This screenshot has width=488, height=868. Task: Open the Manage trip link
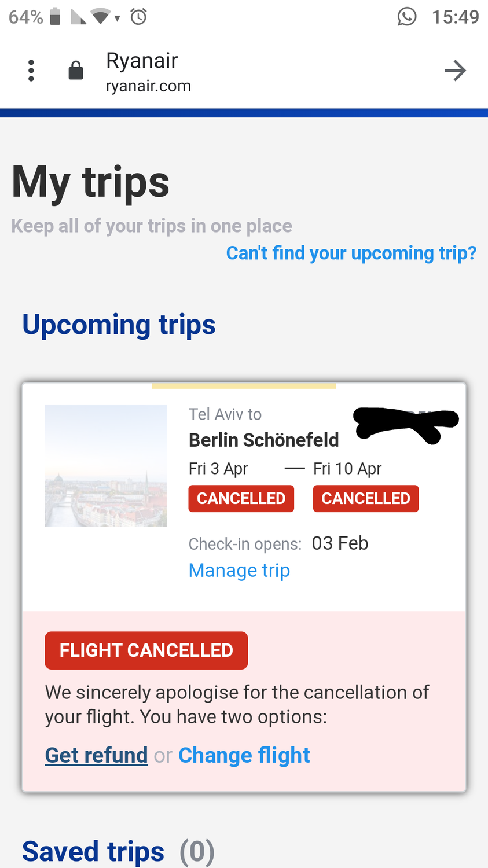[239, 570]
